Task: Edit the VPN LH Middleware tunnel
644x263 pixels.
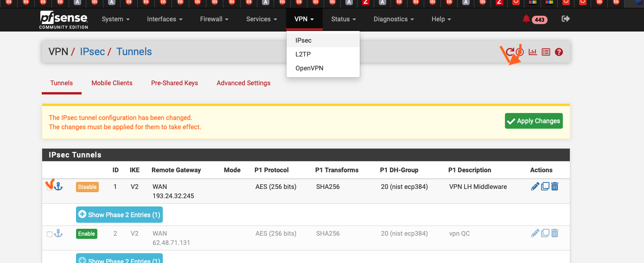Action: pos(535,187)
